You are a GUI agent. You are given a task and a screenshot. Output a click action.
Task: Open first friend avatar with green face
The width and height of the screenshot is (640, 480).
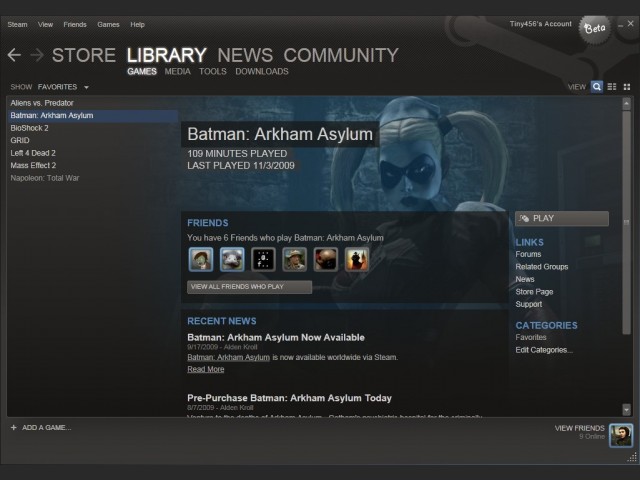point(201,259)
